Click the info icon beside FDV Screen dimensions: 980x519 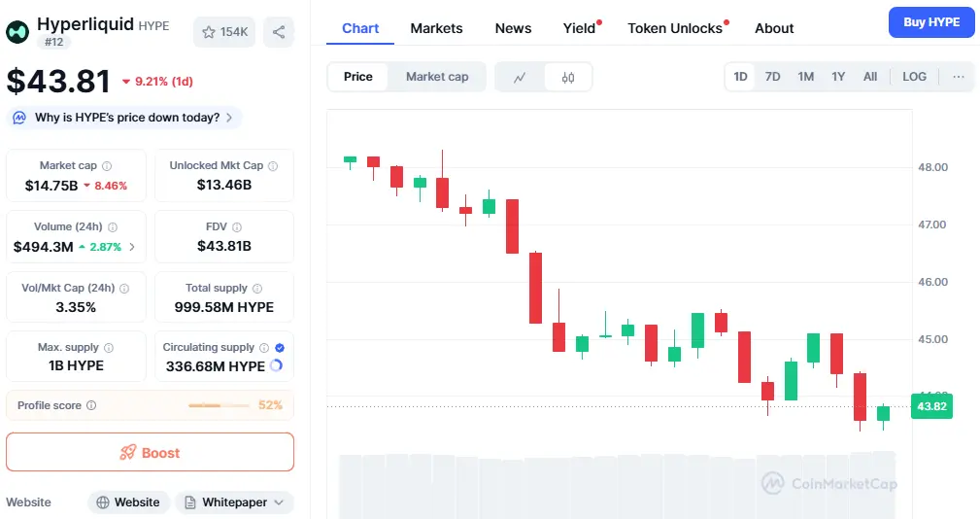237,227
